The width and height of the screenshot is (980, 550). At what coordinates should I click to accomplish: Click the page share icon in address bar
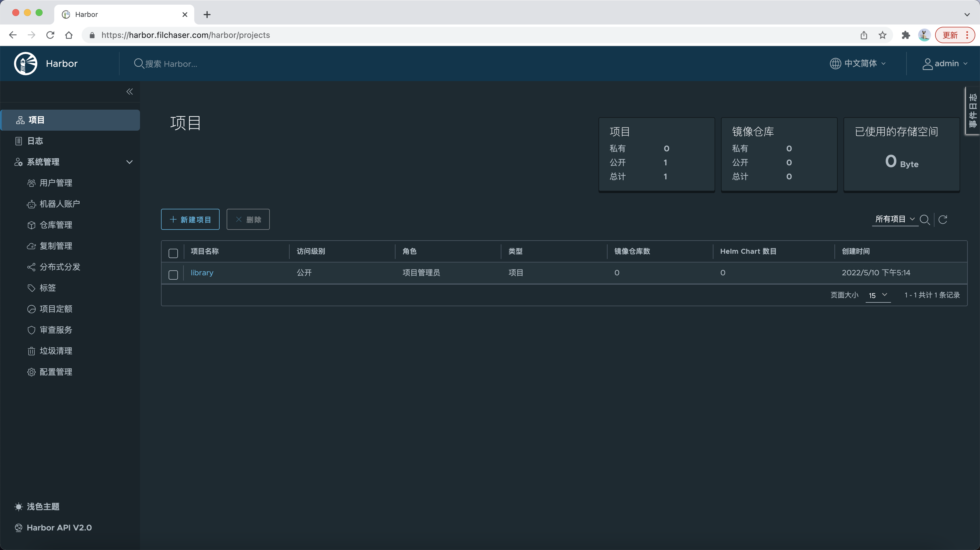(864, 35)
